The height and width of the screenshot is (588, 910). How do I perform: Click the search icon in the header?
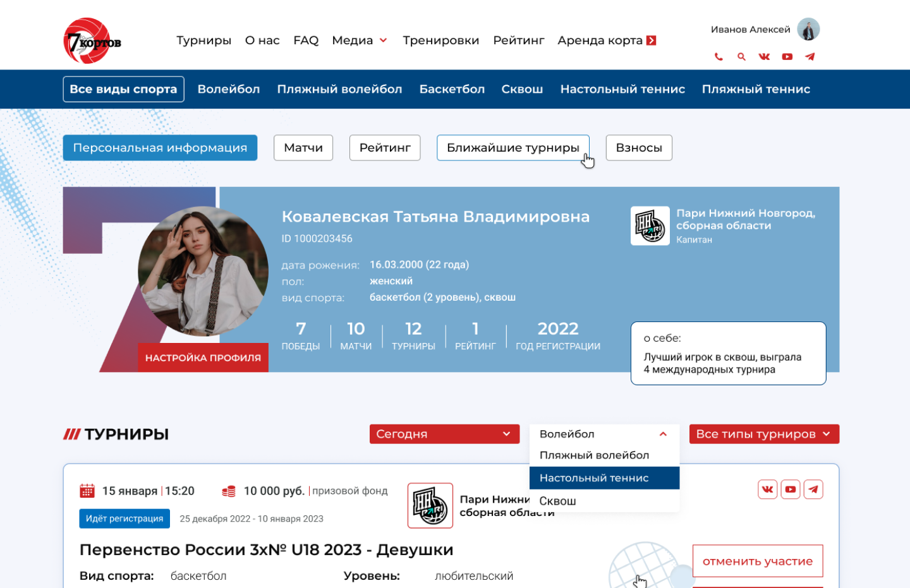point(741,56)
